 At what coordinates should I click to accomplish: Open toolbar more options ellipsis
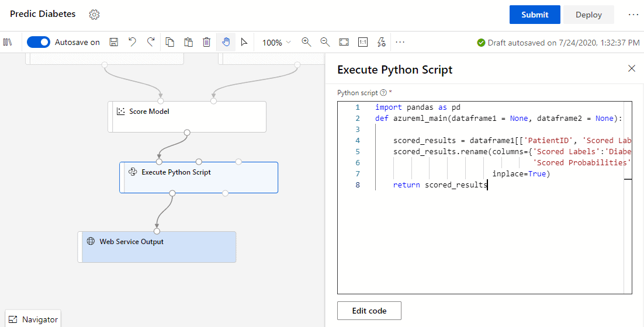400,42
